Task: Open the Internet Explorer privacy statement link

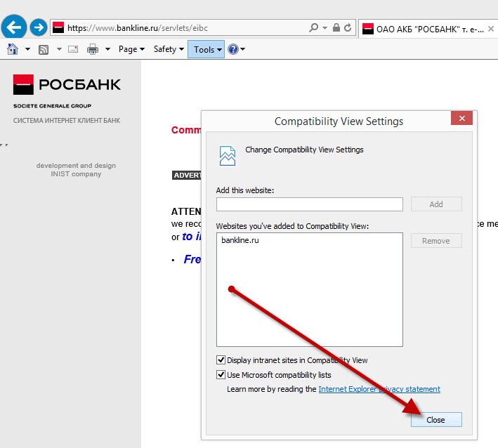Action: (379, 389)
